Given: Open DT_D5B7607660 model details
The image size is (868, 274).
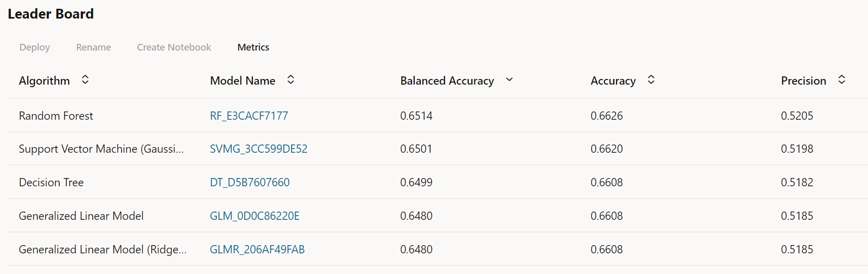Looking at the screenshot, I should (x=249, y=183).
